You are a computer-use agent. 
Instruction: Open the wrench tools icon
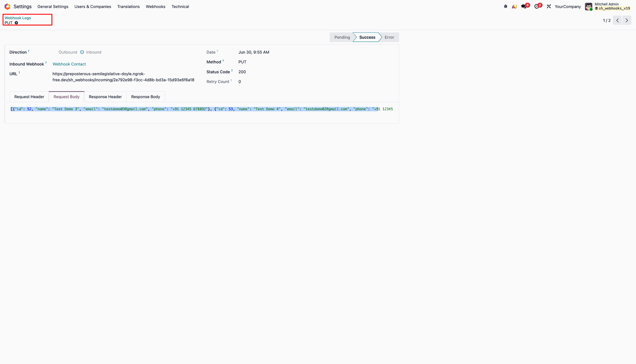(549, 6)
